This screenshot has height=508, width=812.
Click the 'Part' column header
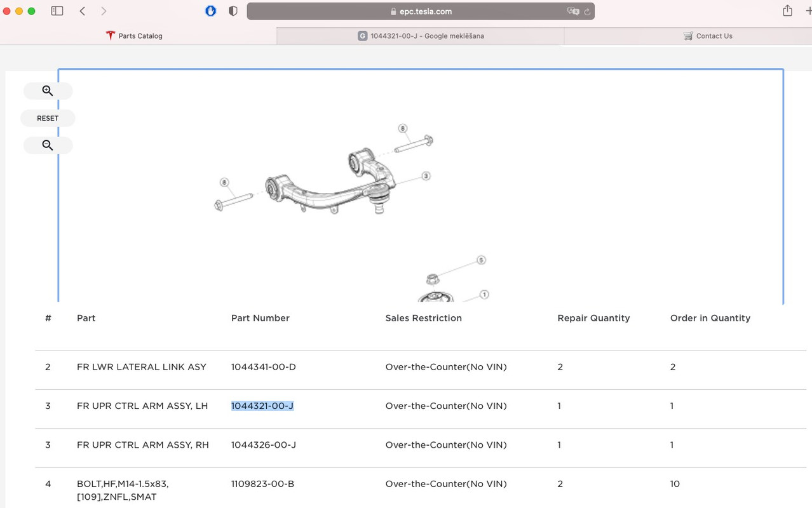pos(86,318)
